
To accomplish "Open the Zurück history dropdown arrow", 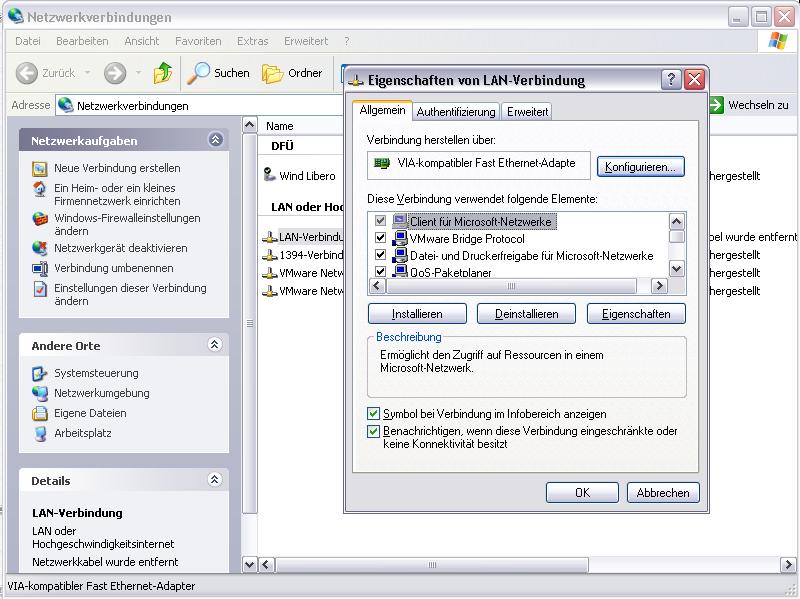I will point(88,73).
